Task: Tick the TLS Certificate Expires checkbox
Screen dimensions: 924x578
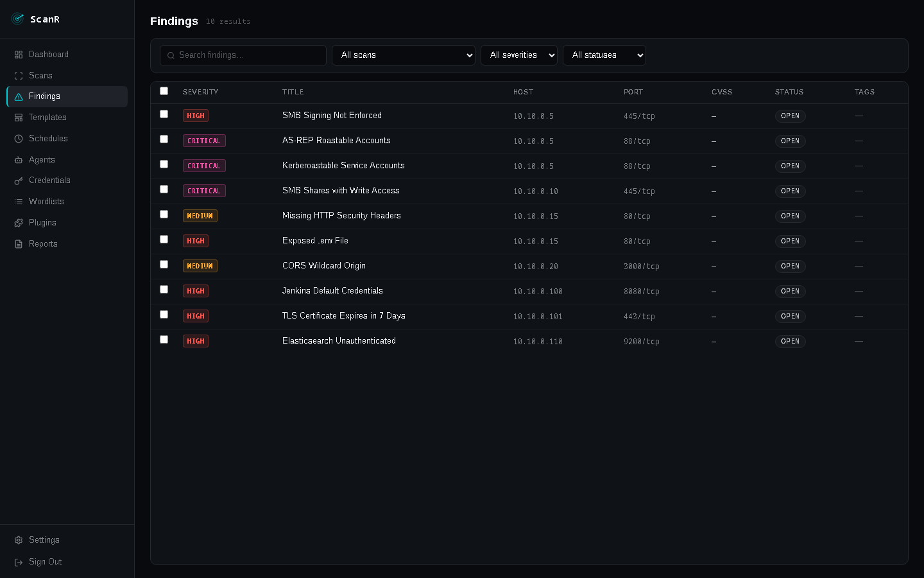Action: tap(164, 315)
